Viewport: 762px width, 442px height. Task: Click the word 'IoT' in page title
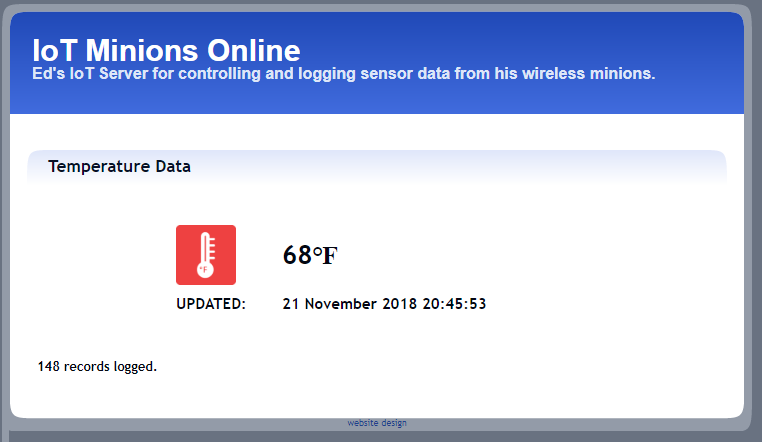55,51
